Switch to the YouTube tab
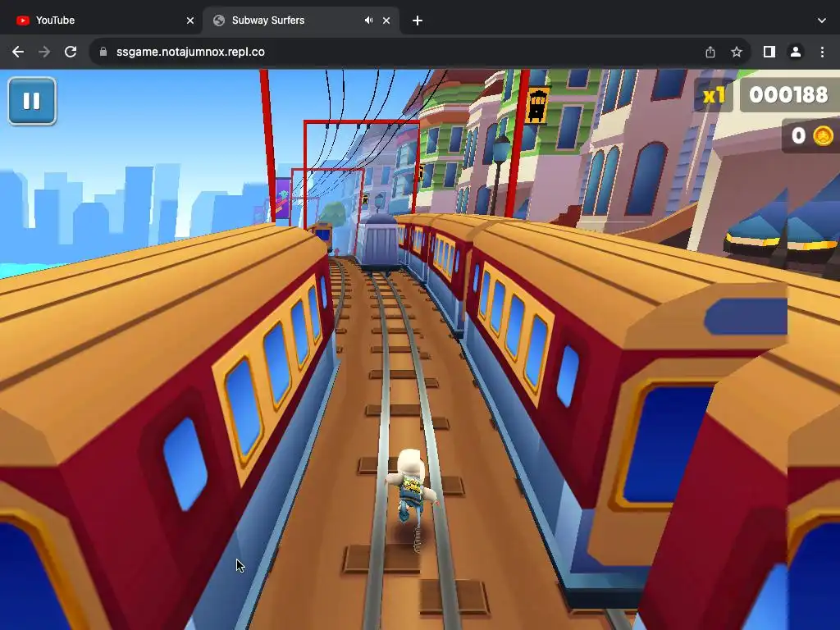Screen dimensions: 840x630 coord(101,21)
